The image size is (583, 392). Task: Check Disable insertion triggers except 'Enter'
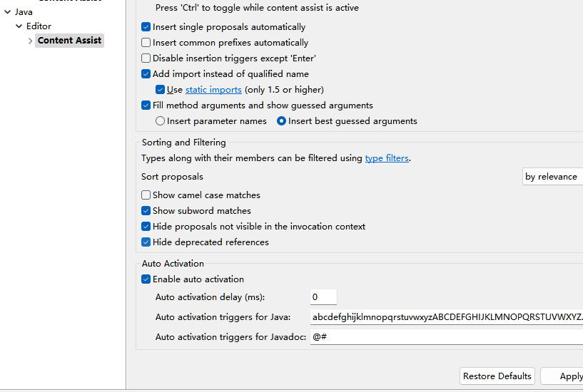point(146,58)
